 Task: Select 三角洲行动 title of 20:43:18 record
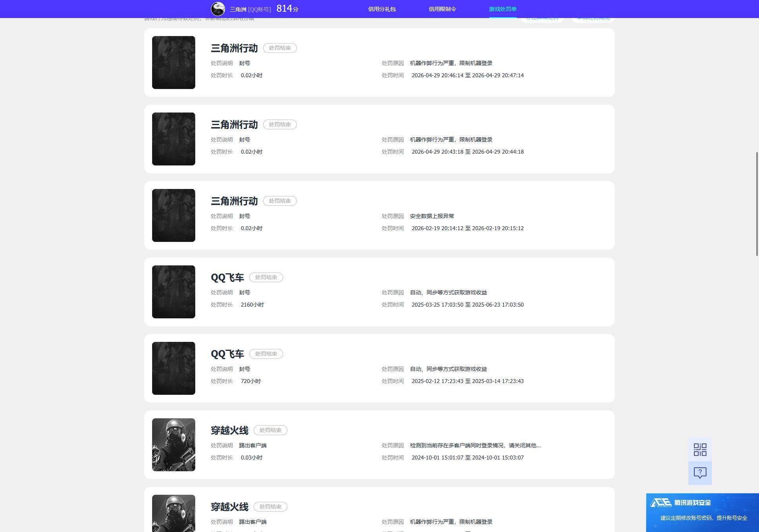click(x=234, y=125)
